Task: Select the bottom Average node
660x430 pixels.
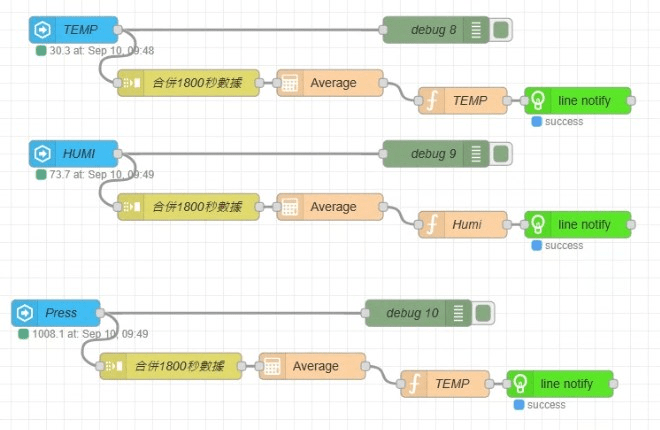Action: click(312, 366)
